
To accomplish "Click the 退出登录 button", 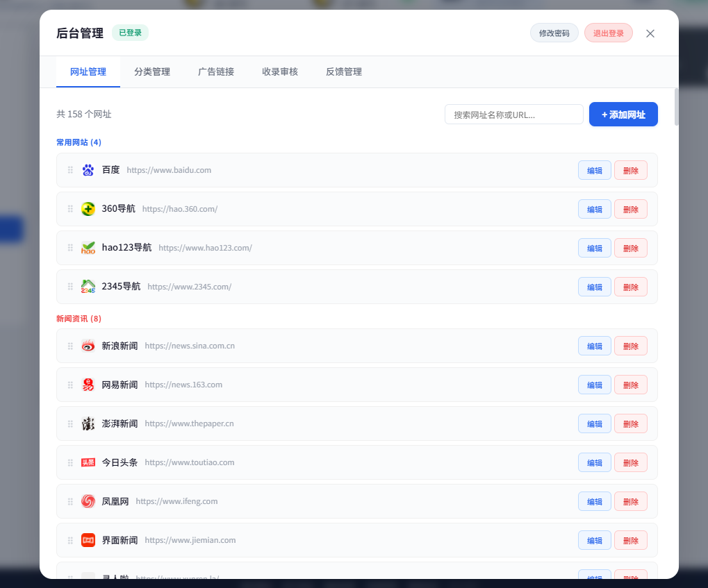I will pyautogui.click(x=608, y=33).
